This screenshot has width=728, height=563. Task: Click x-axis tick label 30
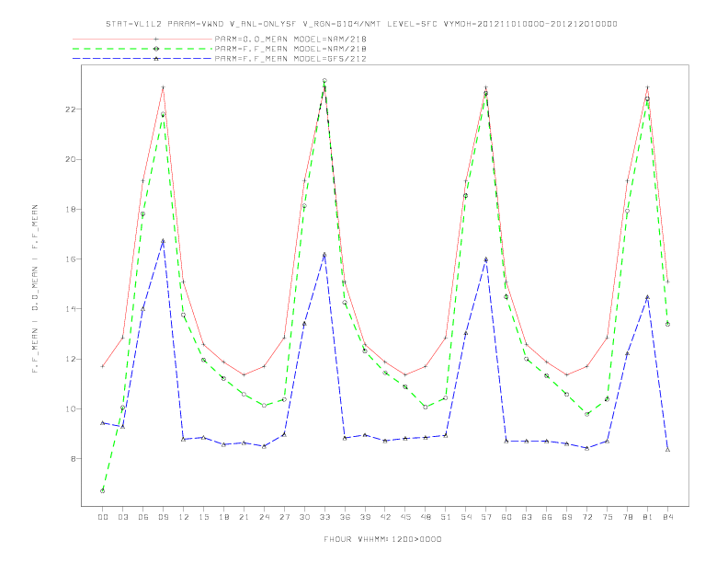304,517
